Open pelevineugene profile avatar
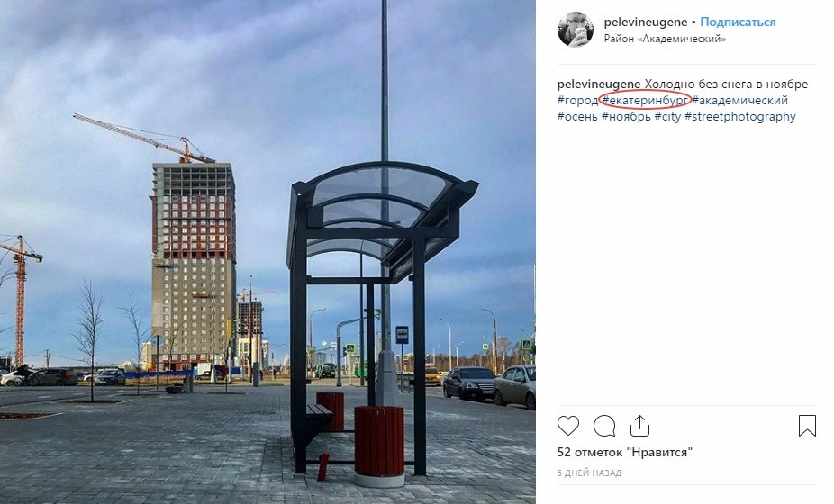Viewport: 834px width, 504px height. pyautogui.click(x=575, y=29)
